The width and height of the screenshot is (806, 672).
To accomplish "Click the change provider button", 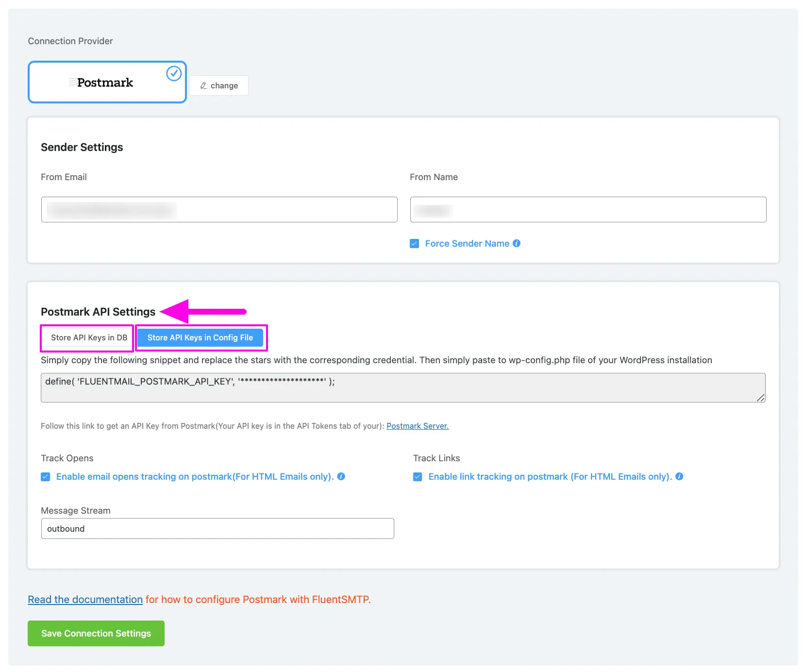I will (x=219, y=85).
